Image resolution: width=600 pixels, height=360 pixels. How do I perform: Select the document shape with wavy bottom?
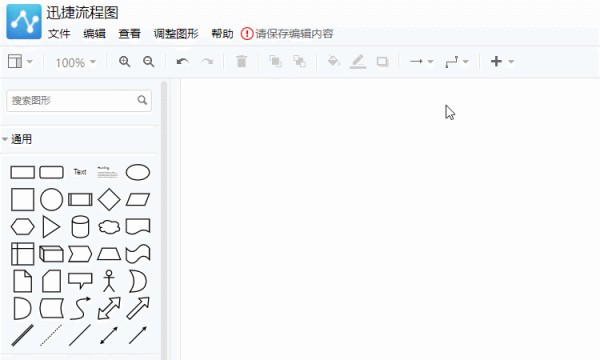coord(138,226)
